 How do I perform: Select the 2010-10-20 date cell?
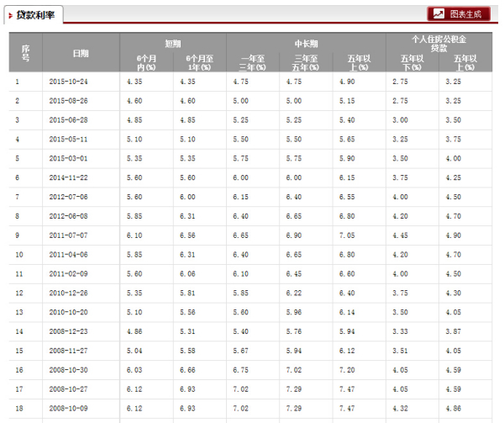tap(69, 312)
